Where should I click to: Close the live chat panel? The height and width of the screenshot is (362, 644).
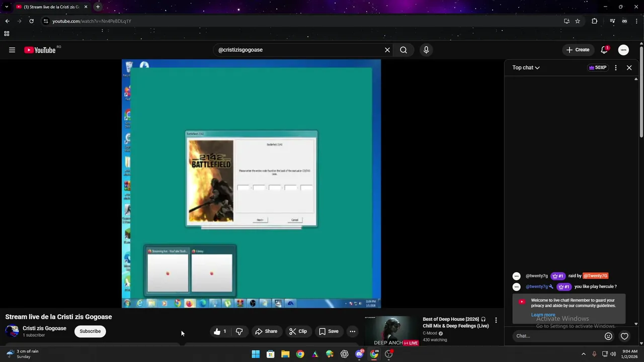[x=629, y=67]
